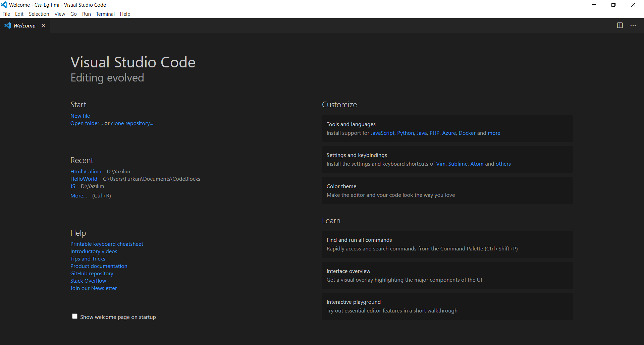Select the Welcome tab
The width and height of the screenshot is (644, 345).
pos(24,25)
